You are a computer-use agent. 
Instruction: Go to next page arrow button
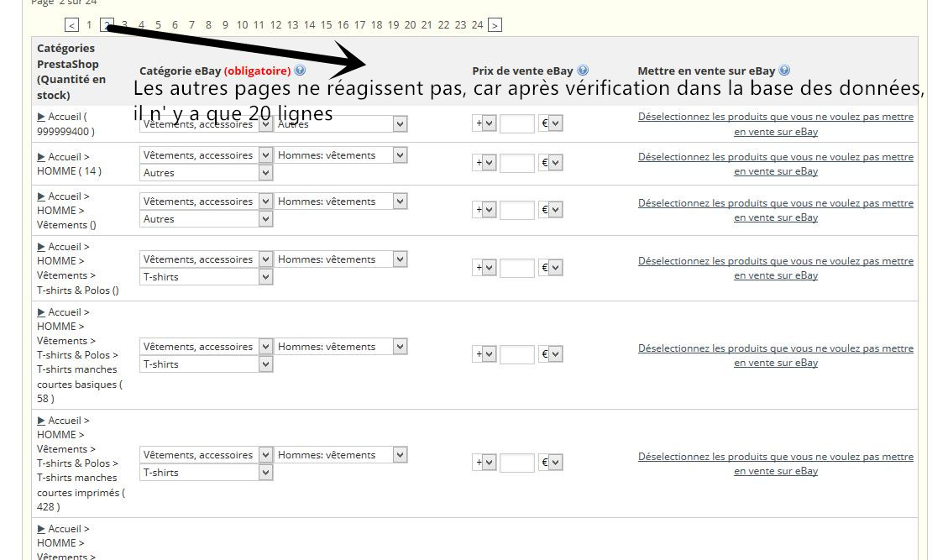(x=495, y=25)
